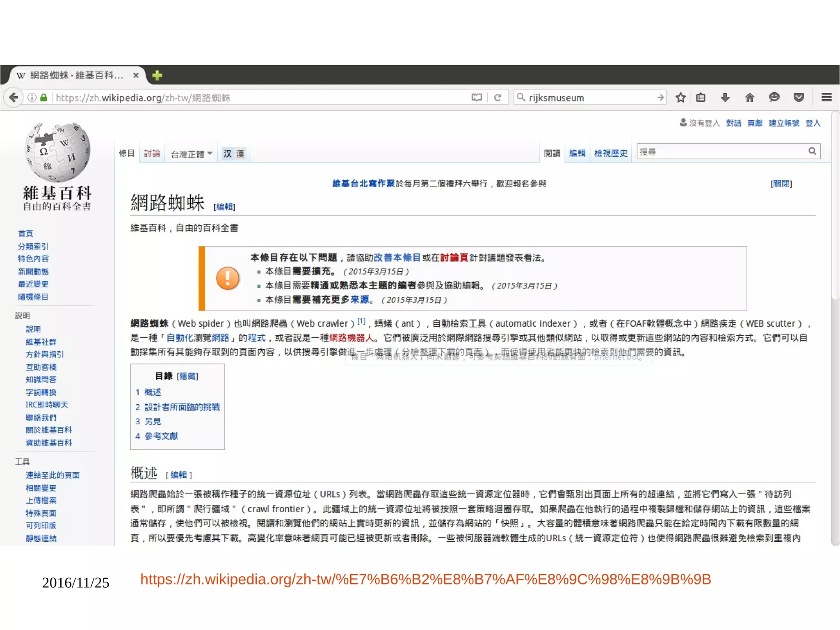Show bookmarks list icon

coord(701,98)
